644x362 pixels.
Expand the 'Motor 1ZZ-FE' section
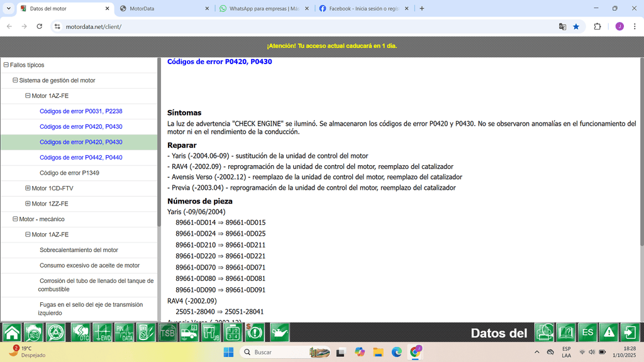coord(28,203)
